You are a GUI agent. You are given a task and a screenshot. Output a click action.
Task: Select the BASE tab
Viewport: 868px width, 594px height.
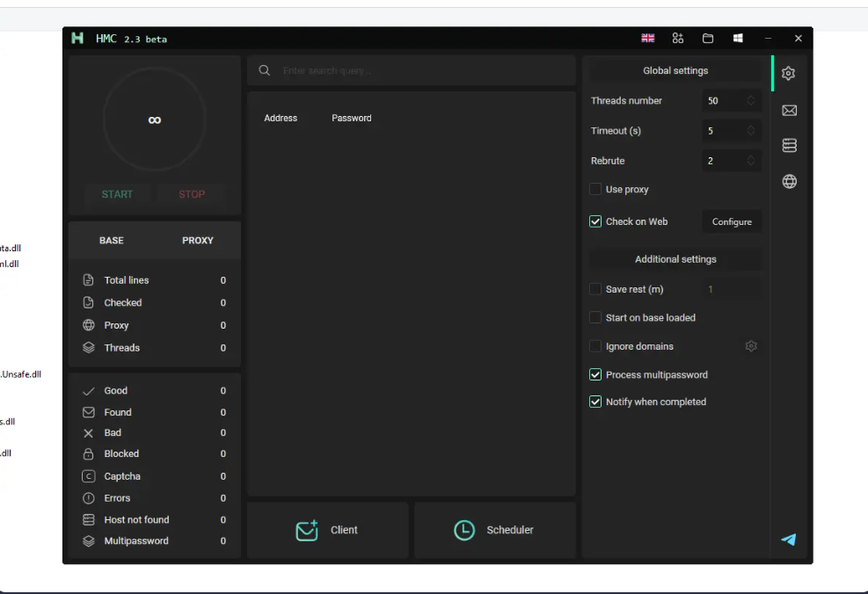coord(112,240)
